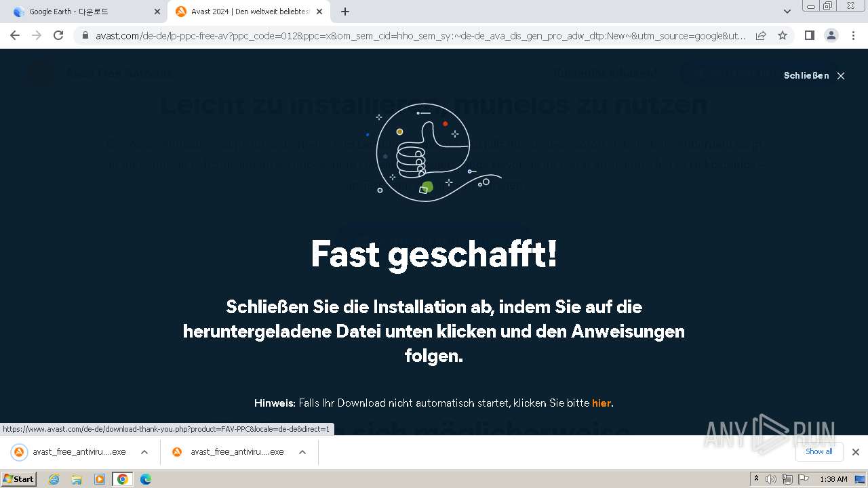Open a new browser tab
The height and width of the screenshot is (488, 868).
pyautogui.click(x=345, y=12)
